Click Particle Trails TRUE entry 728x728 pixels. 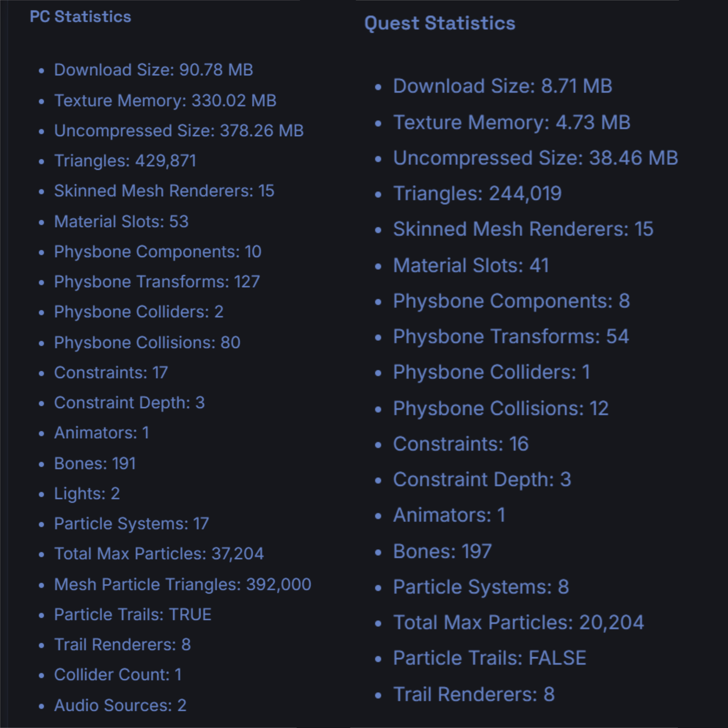[x=133, y=615]
